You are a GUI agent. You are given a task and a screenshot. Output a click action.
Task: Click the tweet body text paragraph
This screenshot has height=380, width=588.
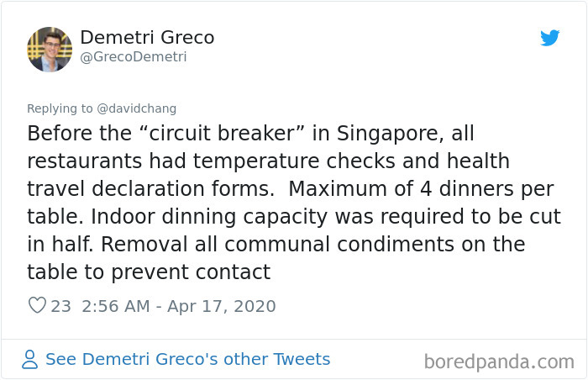tap(294, 203)
